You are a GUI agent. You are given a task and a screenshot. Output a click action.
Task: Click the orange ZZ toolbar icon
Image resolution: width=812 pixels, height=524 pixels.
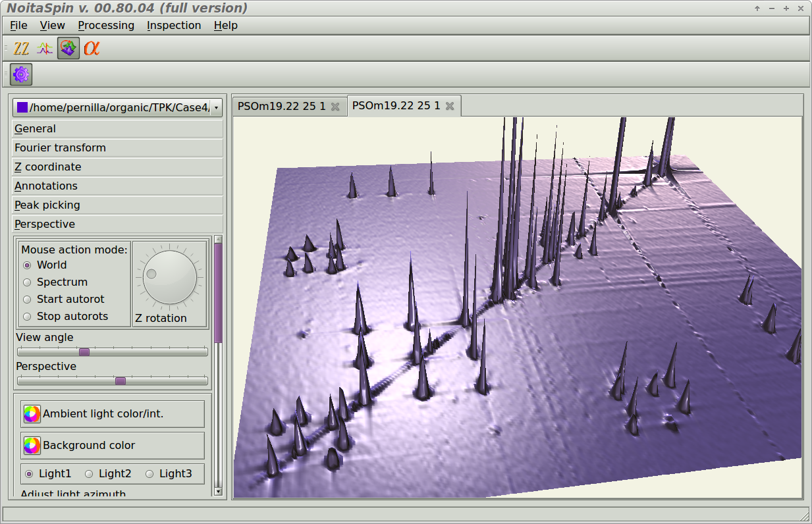point(22,48)
